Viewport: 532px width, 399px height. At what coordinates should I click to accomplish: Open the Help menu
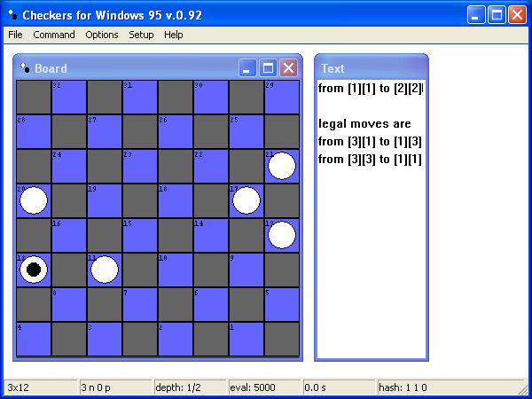(174, 35)
